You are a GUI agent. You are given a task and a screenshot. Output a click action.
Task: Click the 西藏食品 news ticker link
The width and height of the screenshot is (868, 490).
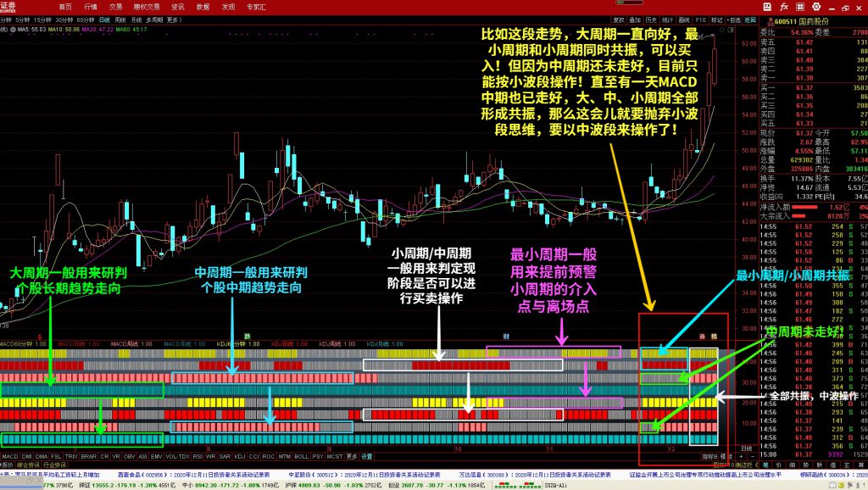(136, 475)
